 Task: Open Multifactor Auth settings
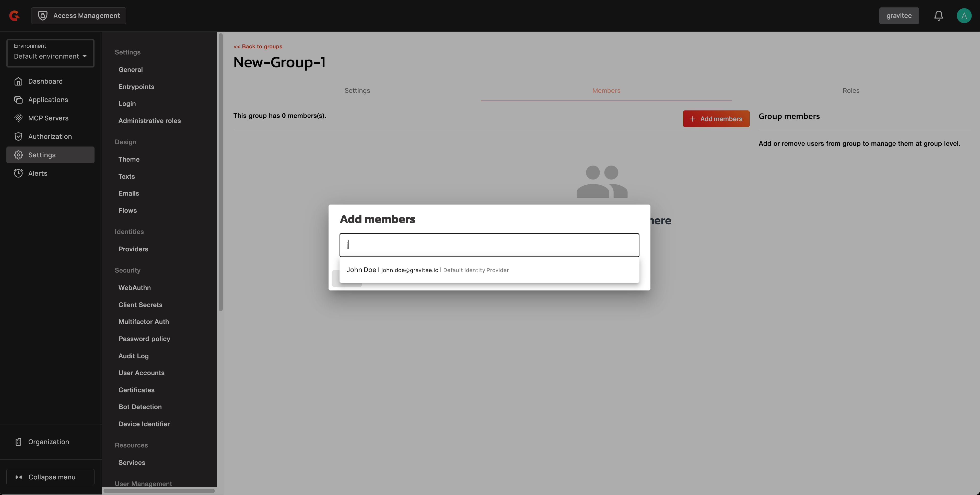143,322
